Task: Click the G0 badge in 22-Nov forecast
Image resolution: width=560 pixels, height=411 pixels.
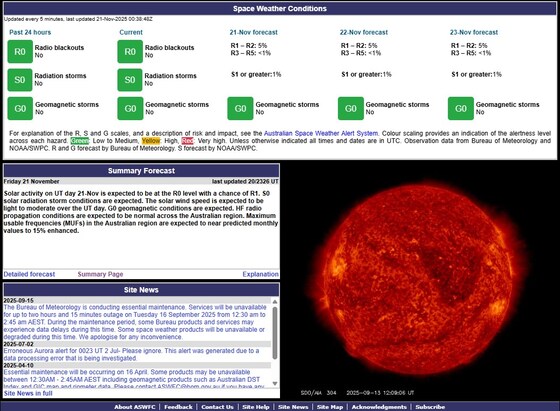Action: (351, 108)
